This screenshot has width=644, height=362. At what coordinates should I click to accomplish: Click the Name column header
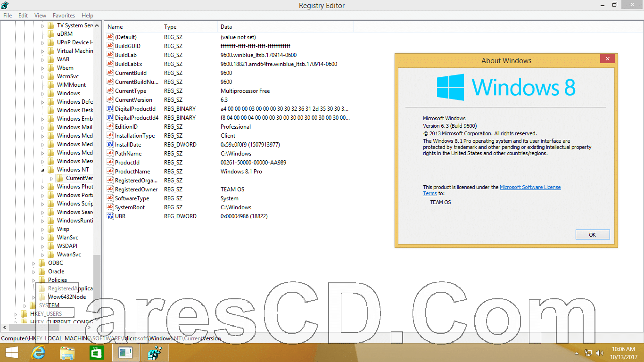[132, 27]
